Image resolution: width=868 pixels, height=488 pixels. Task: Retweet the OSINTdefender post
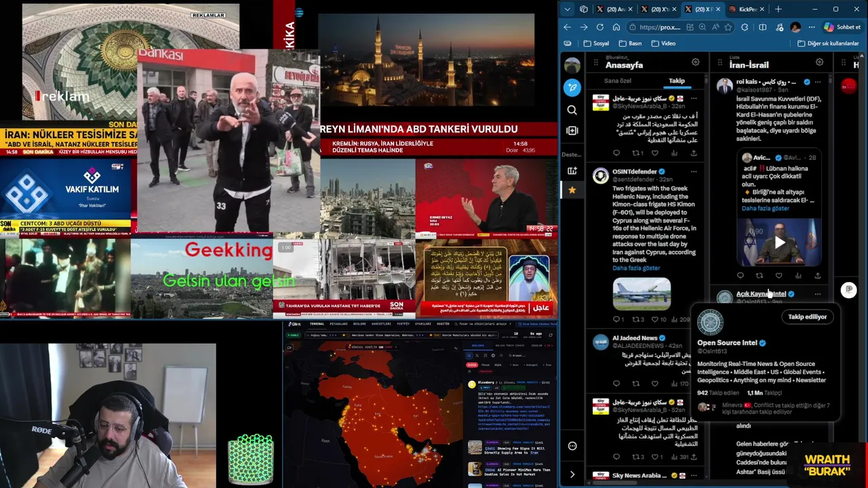click(636, 319)
